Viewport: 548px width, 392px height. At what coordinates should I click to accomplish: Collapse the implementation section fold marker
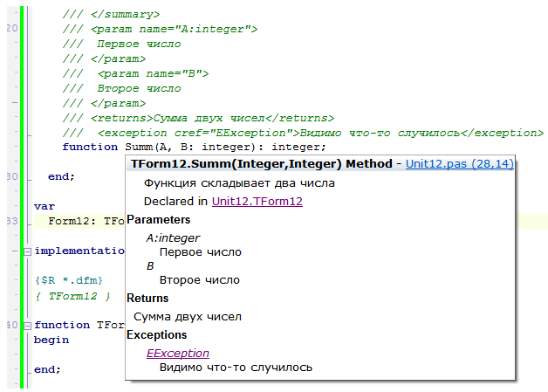[27, 251]
